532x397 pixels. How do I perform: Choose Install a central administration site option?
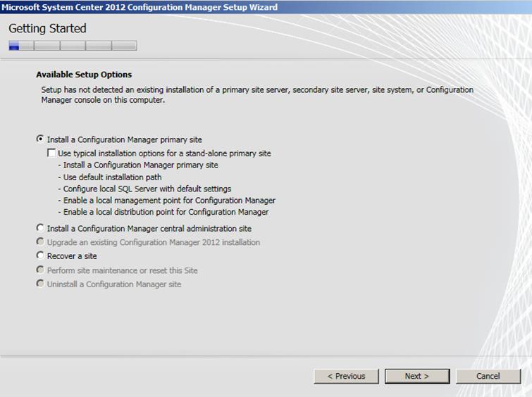coord(40,229)
